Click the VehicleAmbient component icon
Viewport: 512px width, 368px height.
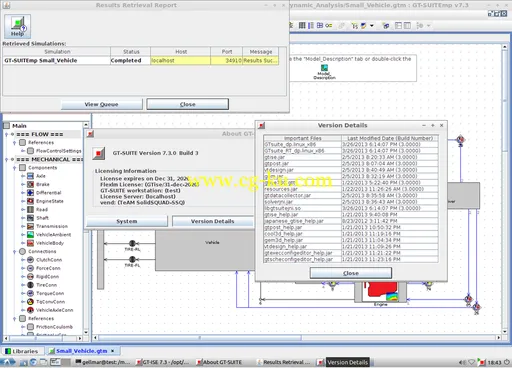tap(30, 234)
